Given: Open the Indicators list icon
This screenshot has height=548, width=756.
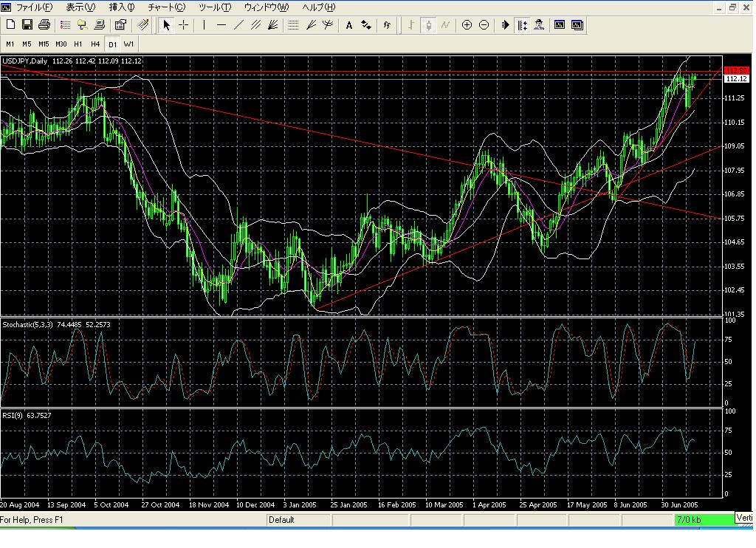Looking at the screenshot, I should [387, 25].
